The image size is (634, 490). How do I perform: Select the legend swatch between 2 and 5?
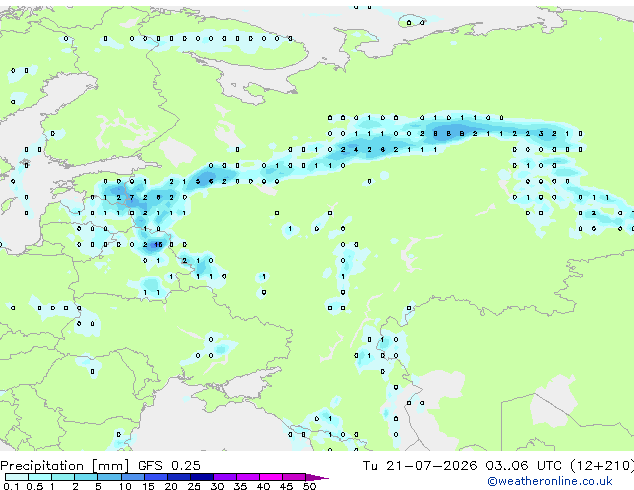click(x=86, y=477)
